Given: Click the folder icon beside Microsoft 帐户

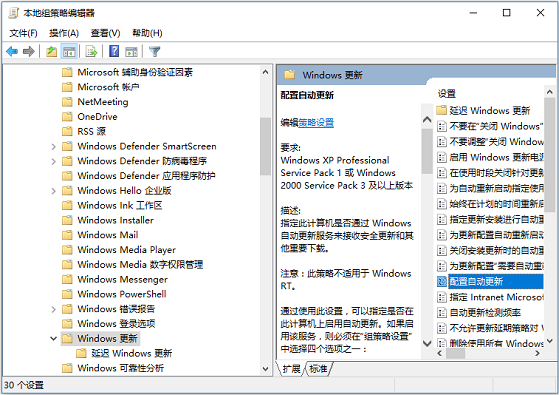Looking at the screenshot, I should coord(67,87).
